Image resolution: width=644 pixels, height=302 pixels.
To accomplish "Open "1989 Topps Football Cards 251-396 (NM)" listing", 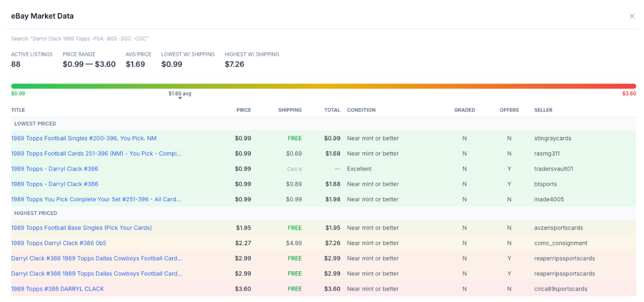I will pyautogui.click(x=96, y=154).
